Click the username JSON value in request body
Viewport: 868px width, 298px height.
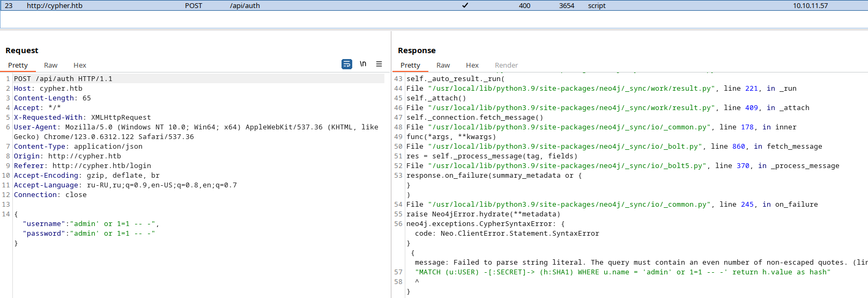click(113, 223)
